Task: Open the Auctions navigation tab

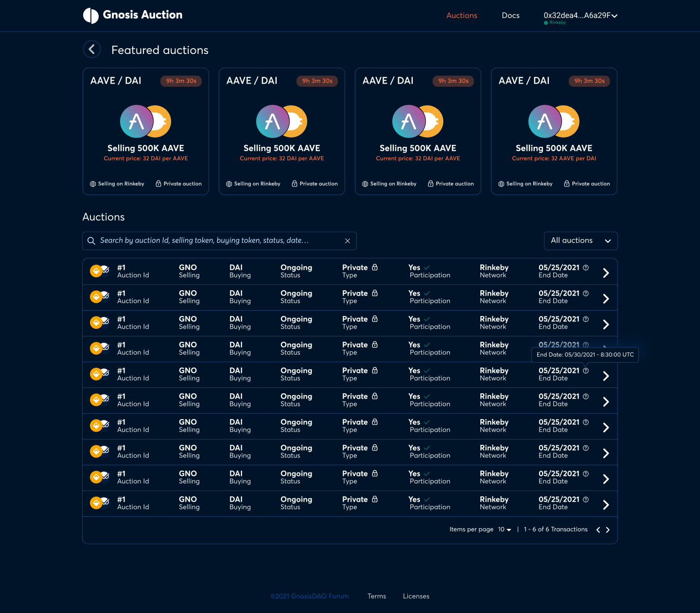Action: click(x=462, y=16)
